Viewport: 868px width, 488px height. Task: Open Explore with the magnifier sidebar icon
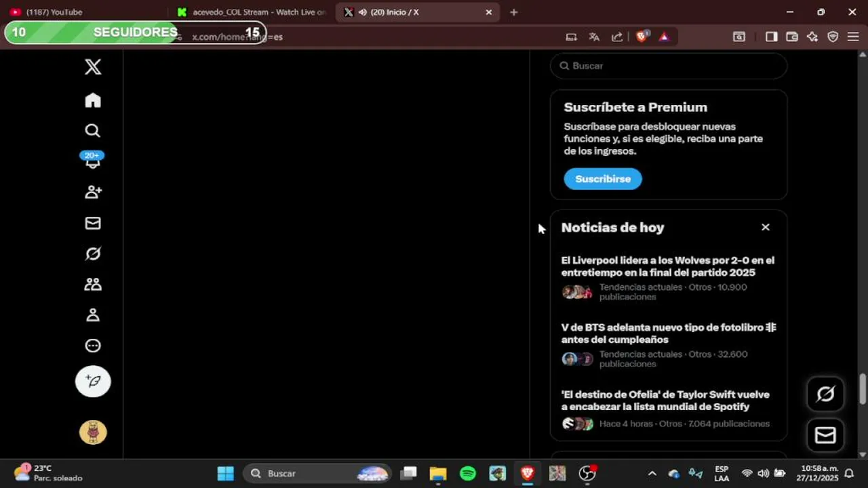(x=93, y=131)
